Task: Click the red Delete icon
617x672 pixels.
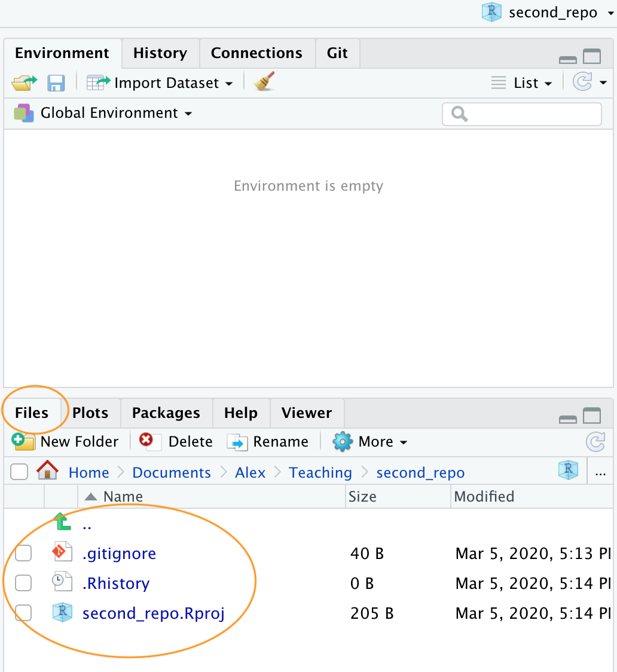Action: 146,441
